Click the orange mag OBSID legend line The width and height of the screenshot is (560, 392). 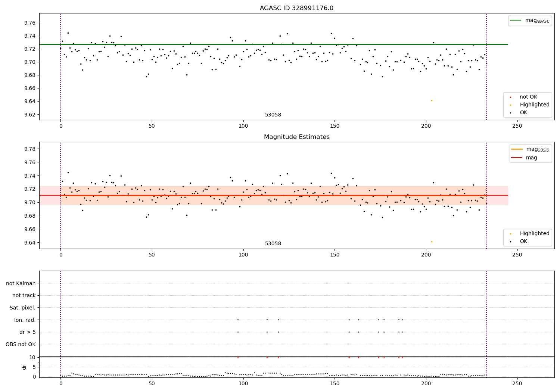tap(517, 149)
